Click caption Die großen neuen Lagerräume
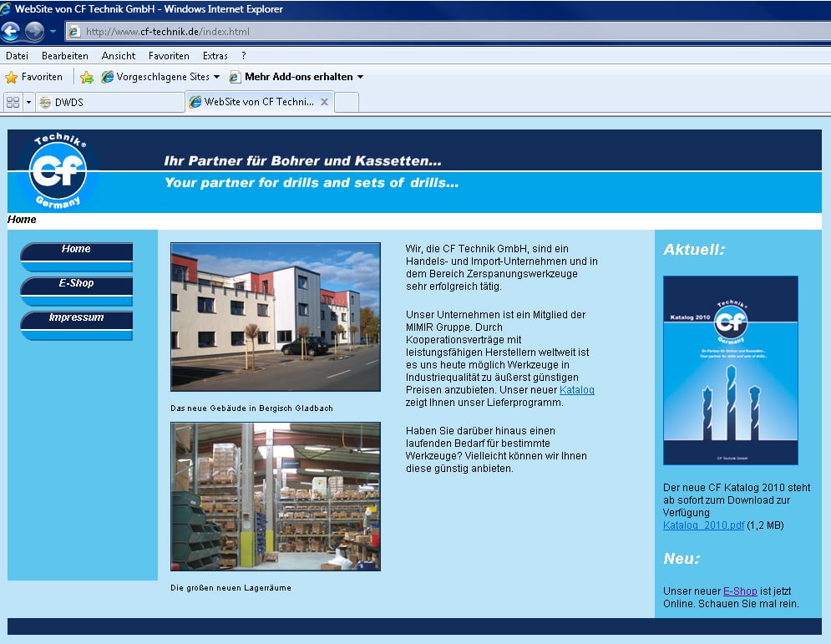 point(231,588)
